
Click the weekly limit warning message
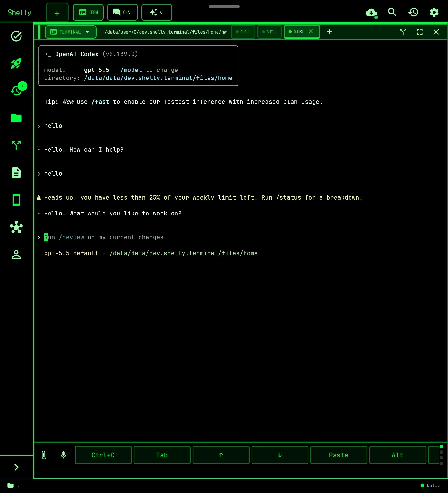(200, 198)
